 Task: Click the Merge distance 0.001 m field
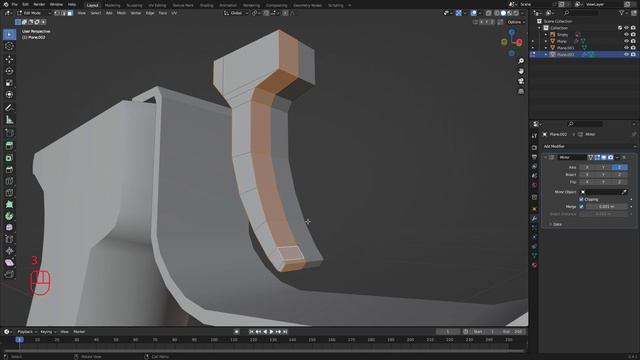pyautogui.click(x=607, y=207)
